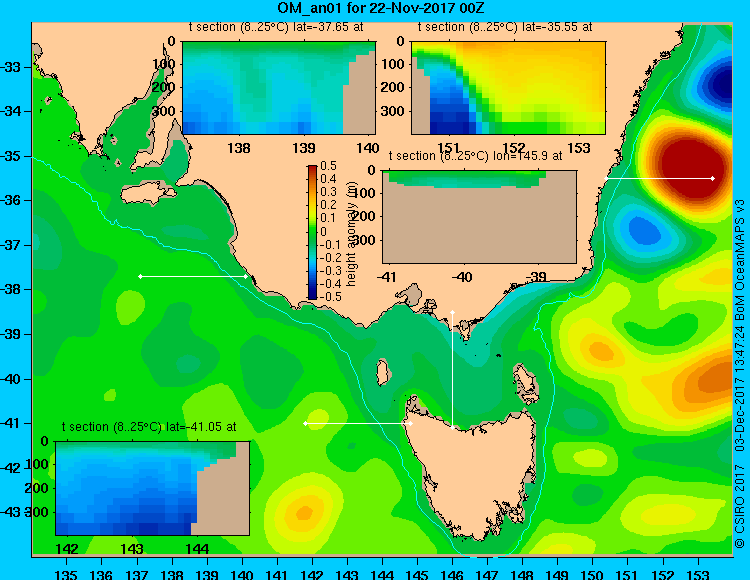Screen dimensions: 750x580
Task: Click the latitude label -35 on left axis
Action: tap(11, 156)
